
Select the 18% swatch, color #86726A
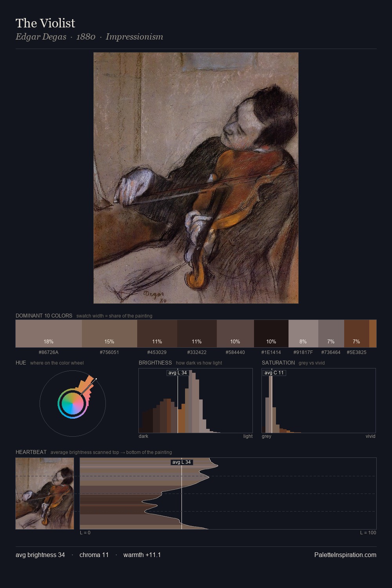tap(49, 334)
